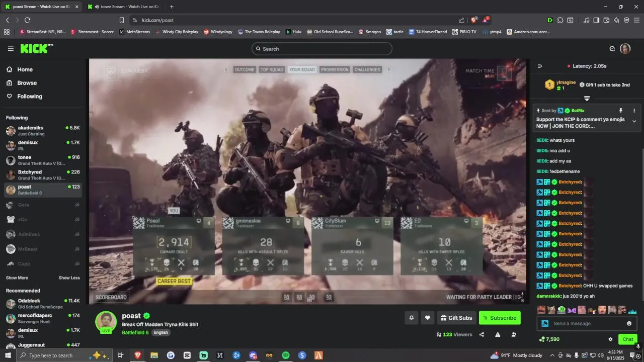Open the notifications bell for poast
This screenshot has height=362, width=644.
click(x=412, y=318)
